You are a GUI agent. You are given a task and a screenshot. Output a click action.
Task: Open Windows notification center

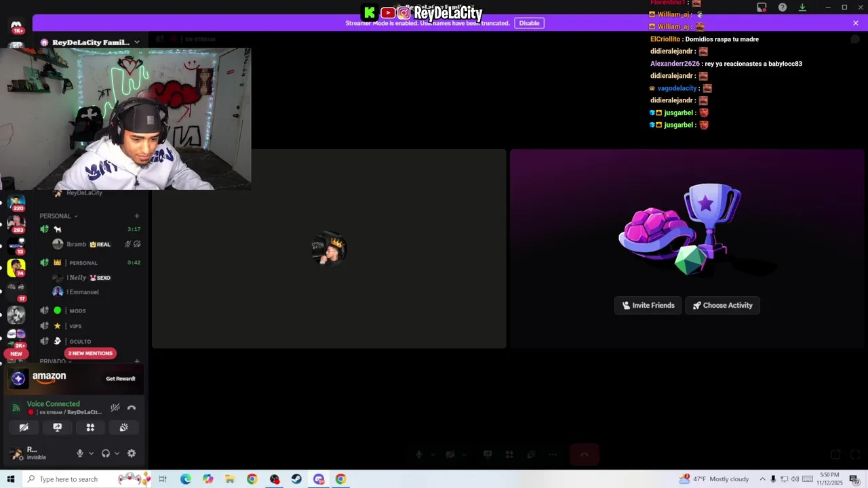click(x=854, y=479)
